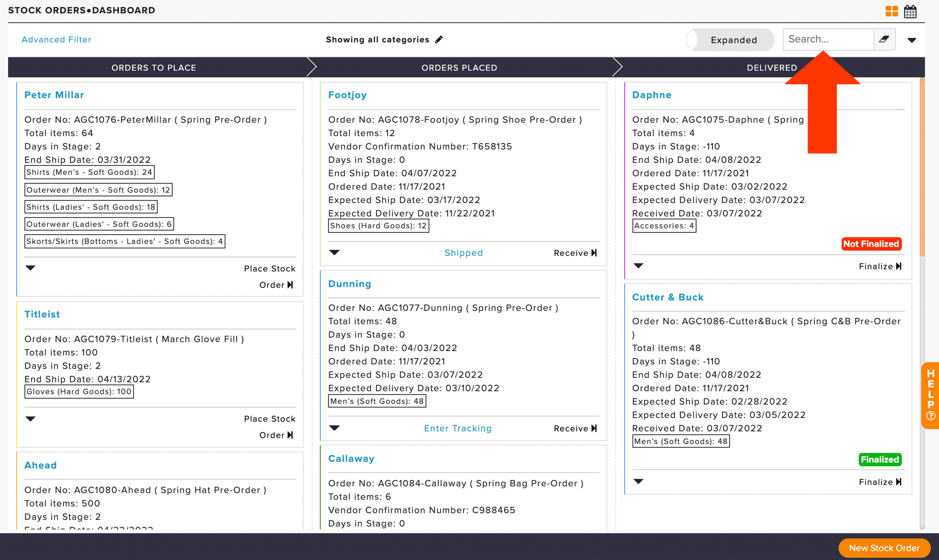939x560 pixels.
Task: Click the Shipped link on Footjoy
Action: pyautogui.click(x=464, y=253)
